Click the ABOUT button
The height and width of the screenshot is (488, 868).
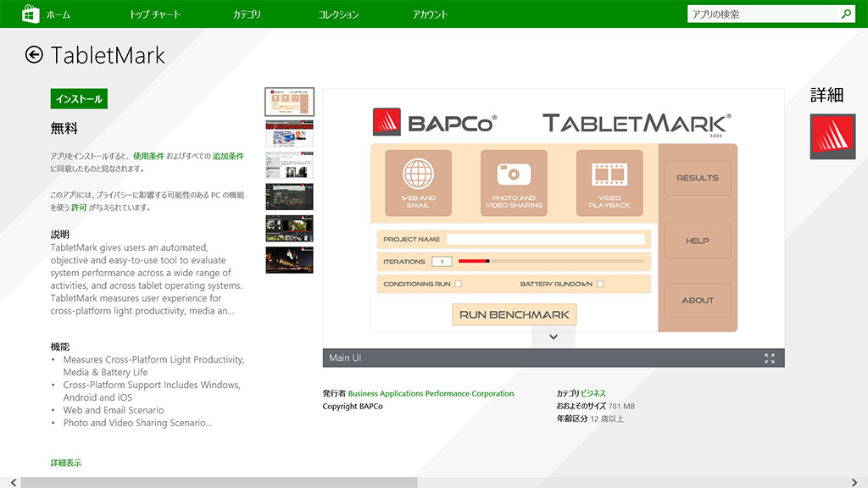pos(698,301)
